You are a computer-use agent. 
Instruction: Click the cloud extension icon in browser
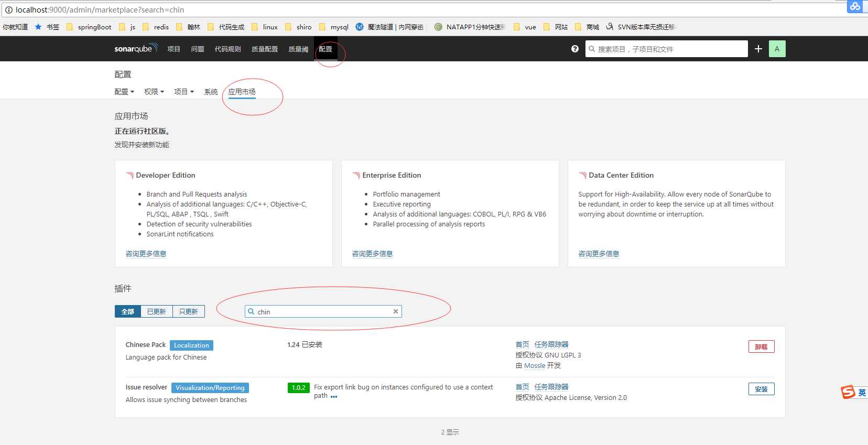coord(855,6)
